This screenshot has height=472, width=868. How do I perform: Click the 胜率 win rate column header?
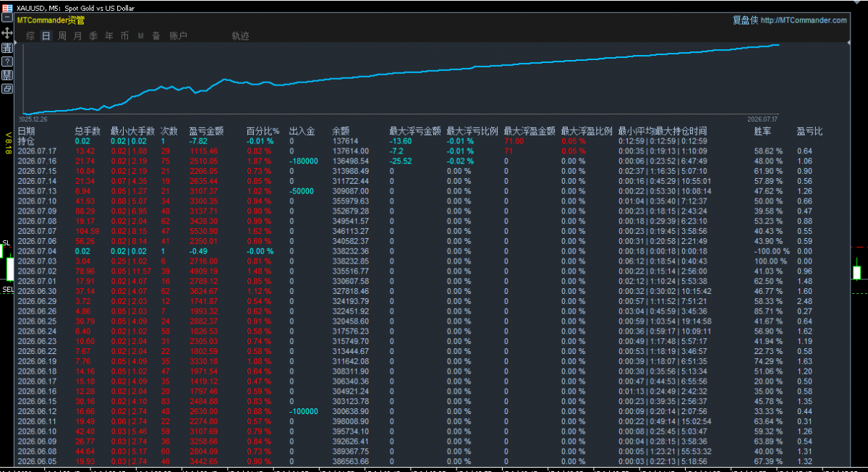coord(762,131)
